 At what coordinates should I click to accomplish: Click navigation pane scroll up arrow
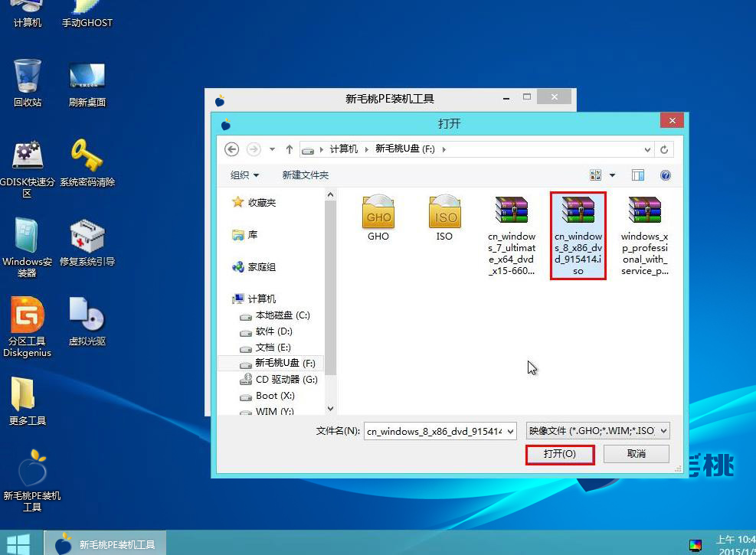click(330, 194)
